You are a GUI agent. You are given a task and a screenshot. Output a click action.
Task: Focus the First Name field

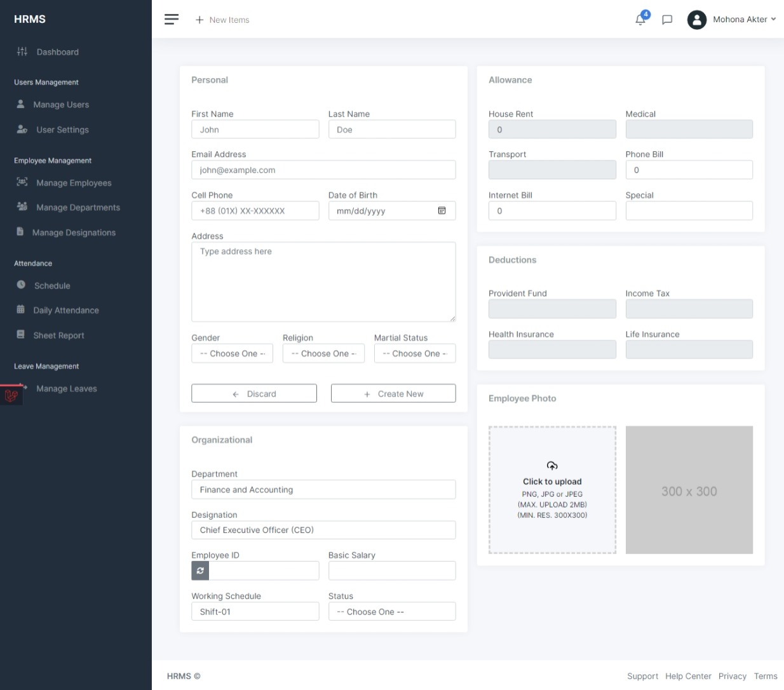[255, 129]
